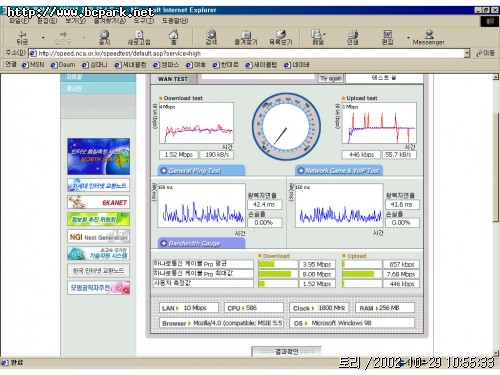This screenshot has width=500, height=375.
Task: Open the NGI Next Generation banner
Action: [x=98, y=237]
